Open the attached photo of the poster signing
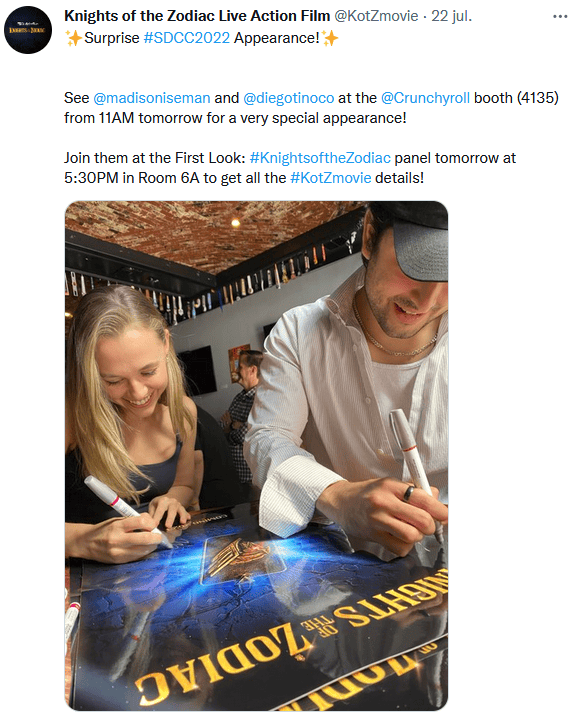573x714 pixels. coord(256,456)
